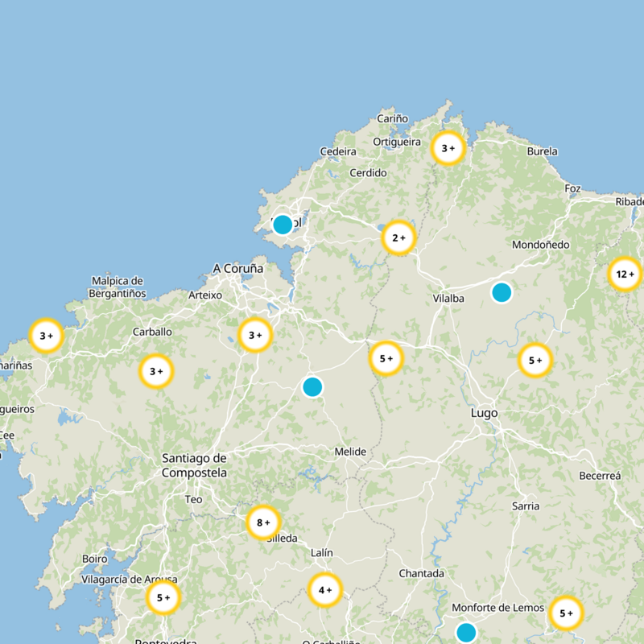Open the 3+ cluster south of Arteixo

pos(255,335)
